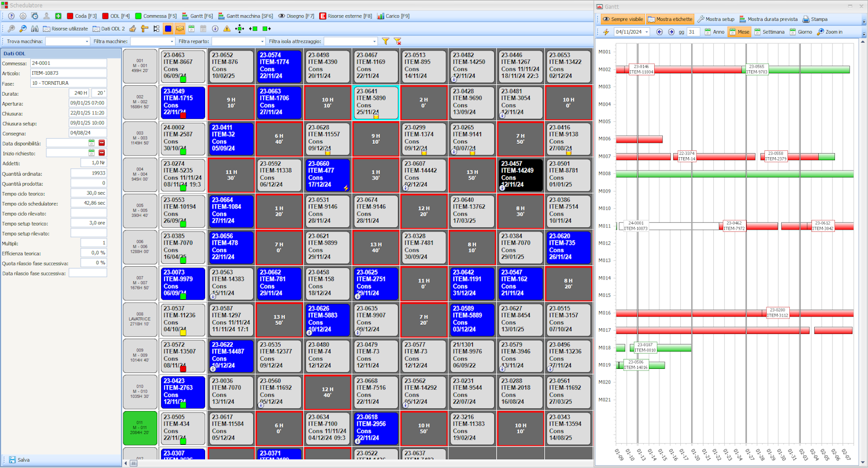The image size is (868, 468).
Task: Open the Carico [F9] load chart
Action: click(393, 16)
